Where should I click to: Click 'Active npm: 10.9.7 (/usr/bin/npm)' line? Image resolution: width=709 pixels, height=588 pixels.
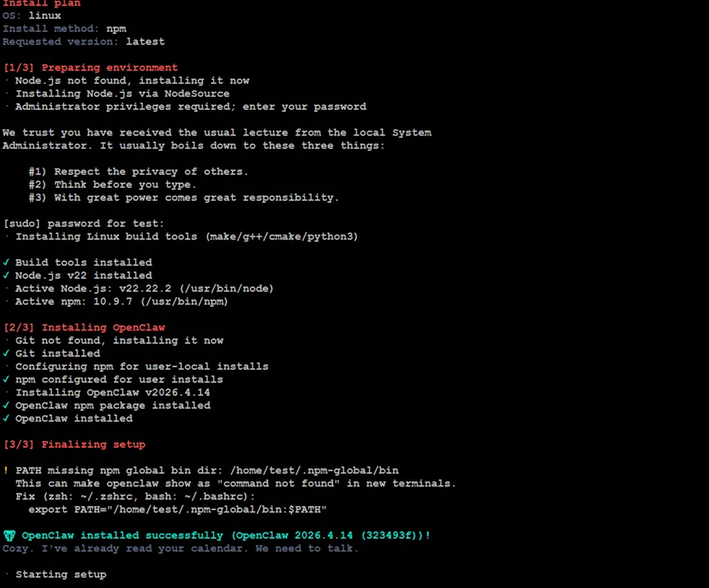click(x=121, y=301)
